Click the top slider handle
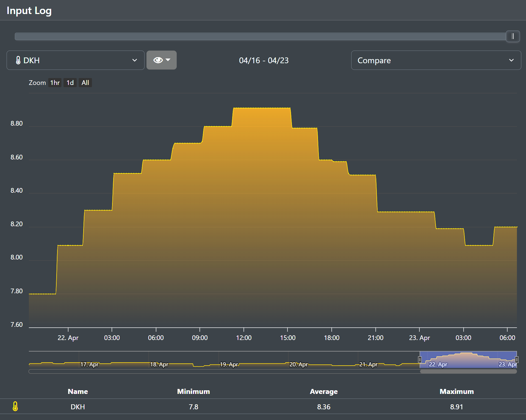 pos(513,37)
